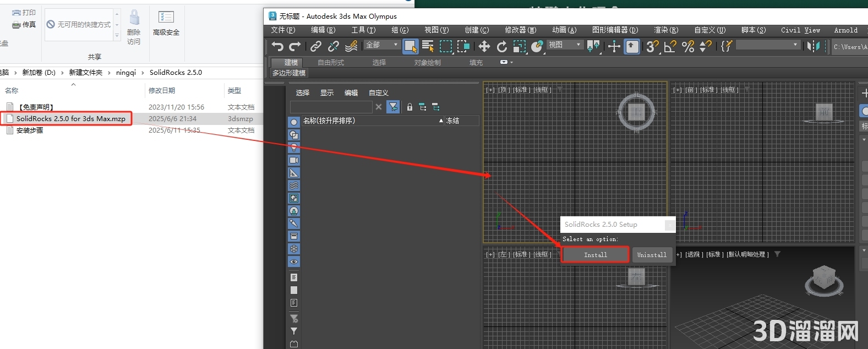
Task: Toggle 3D Snaps in toolbar
Action: 653,46
